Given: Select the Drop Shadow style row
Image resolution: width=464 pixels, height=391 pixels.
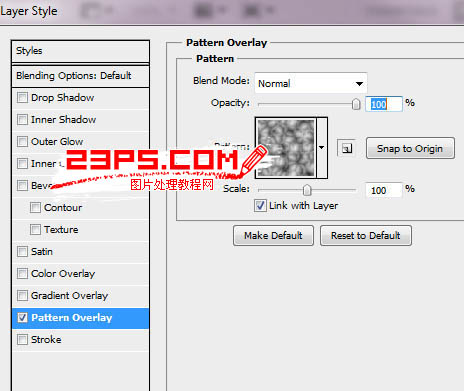Looking at the screenshot, I should pyautogui.click(x=80, y=98).
